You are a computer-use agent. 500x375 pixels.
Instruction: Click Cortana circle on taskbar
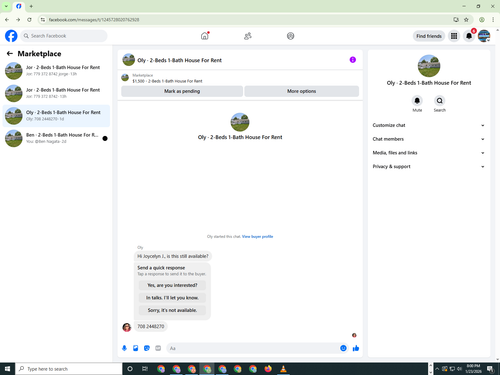click(130, 369)
